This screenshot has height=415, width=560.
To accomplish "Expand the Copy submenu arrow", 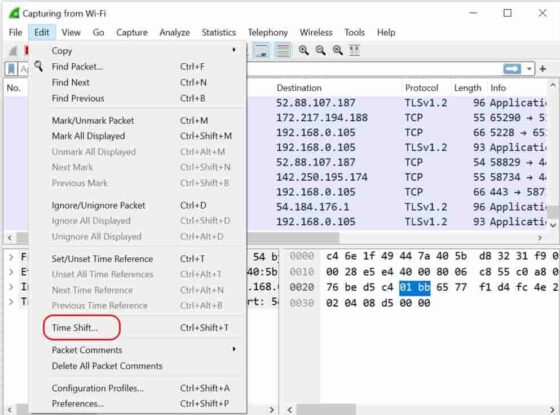I will coord(234,50).
